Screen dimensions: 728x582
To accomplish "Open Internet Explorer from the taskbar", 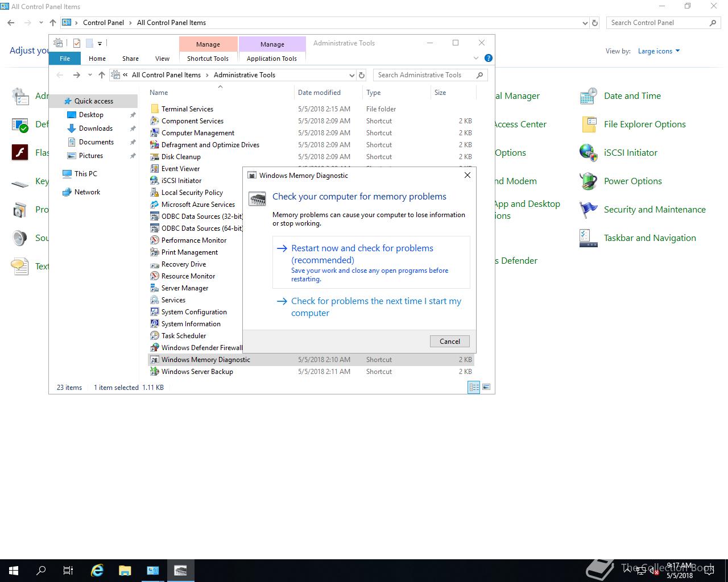I will (97, 571).
